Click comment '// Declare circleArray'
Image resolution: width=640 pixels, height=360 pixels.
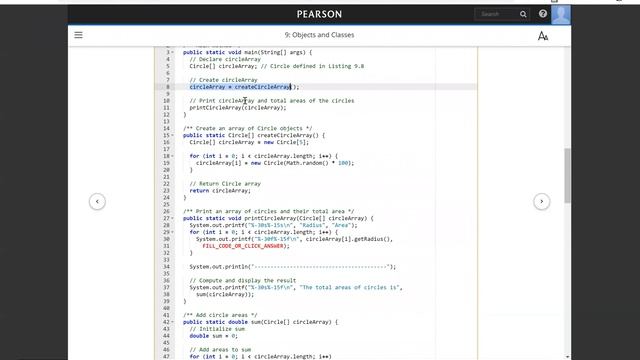pyautogui.click(x=225, y=59)
